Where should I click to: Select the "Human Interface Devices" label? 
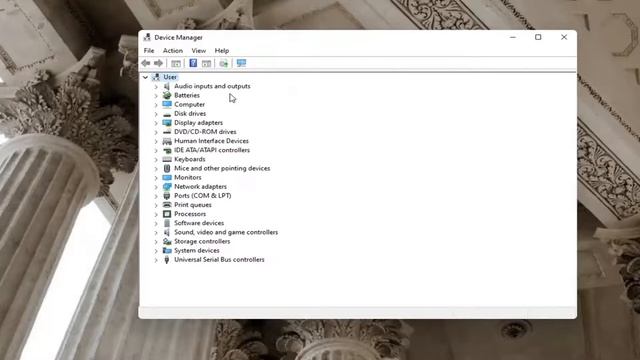(x=211, y=141)
